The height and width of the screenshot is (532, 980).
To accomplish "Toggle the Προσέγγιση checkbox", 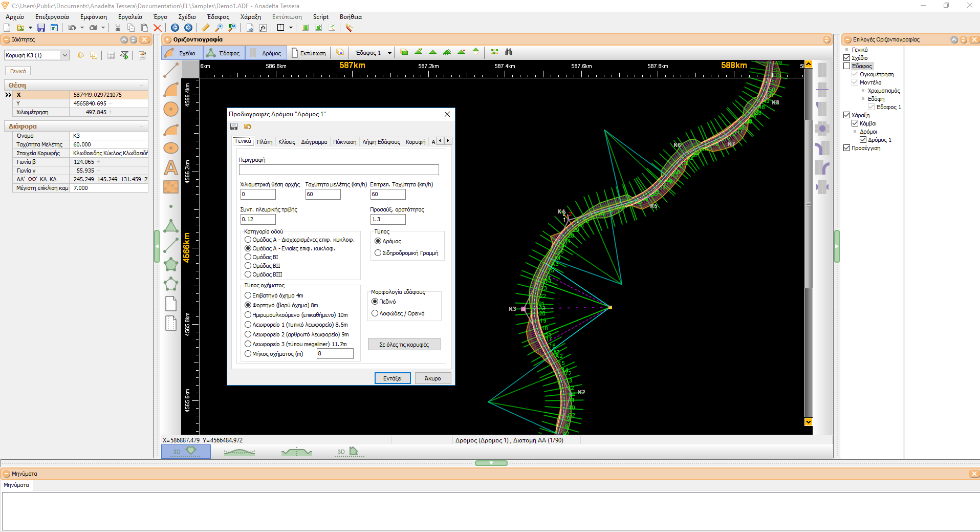I will [x=847, y=148].
